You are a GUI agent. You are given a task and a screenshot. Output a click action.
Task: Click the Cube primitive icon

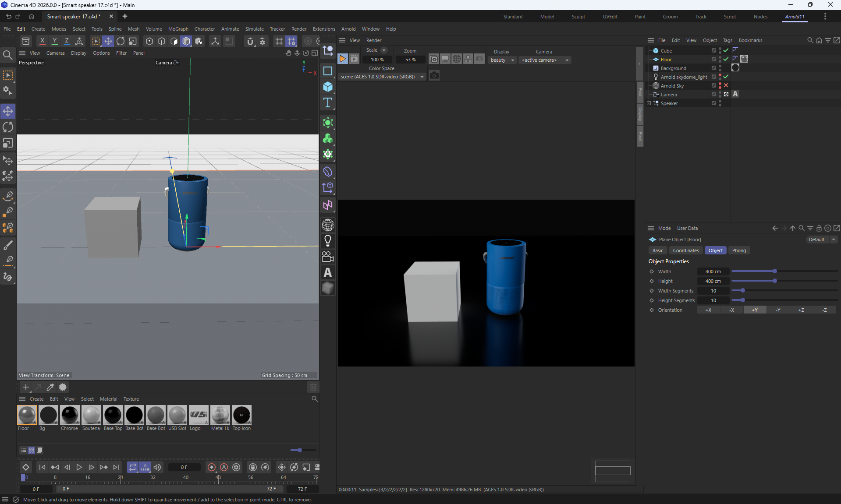coord(328,87)
